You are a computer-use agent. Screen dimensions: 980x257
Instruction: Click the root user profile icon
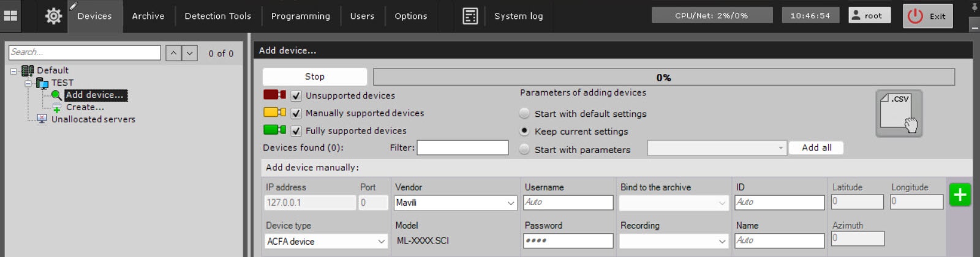point(856,15)
